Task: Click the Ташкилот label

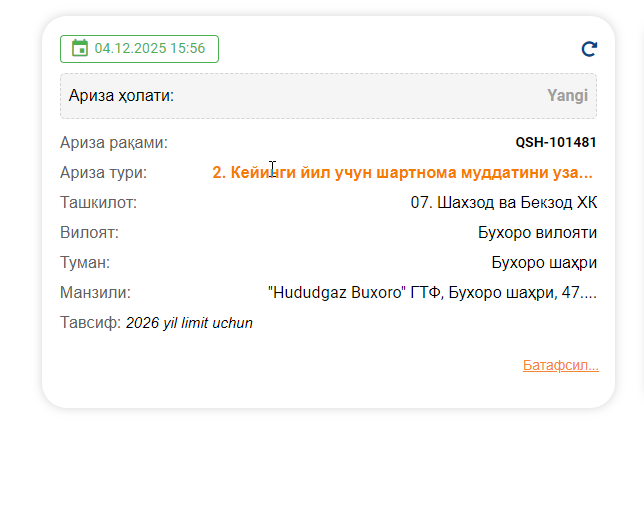Action: pyautogui.click(x=98, y=202)
